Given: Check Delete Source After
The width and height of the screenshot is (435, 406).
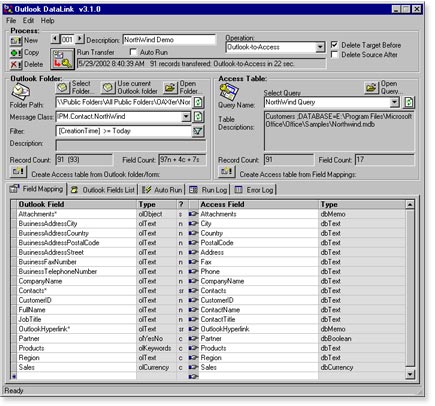Looking at the screenshot, I should point(334,54).
